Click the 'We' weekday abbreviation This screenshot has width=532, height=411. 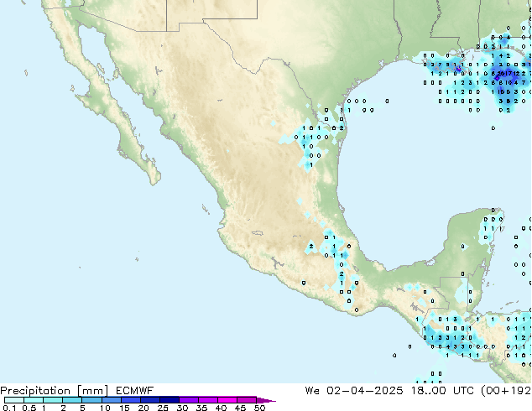[x=312, y=391]
